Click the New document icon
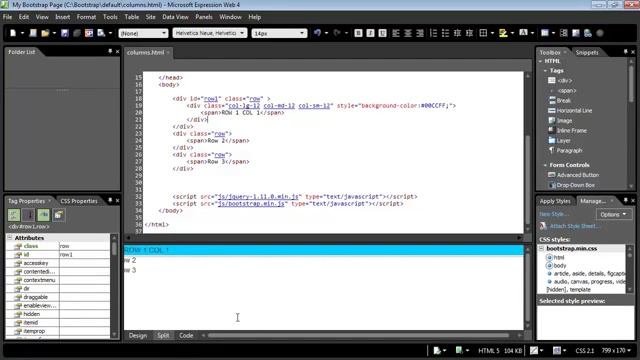640x360 pixels. click(13, 33)
